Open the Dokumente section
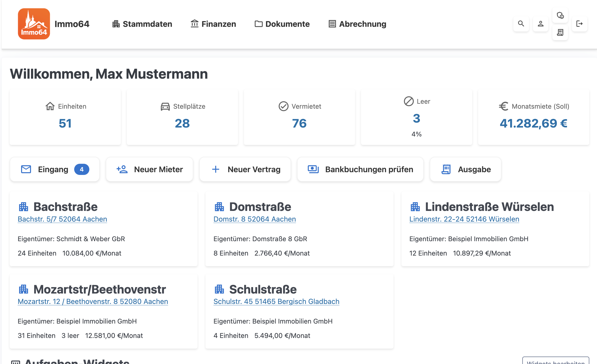This screenshot has width=597, height=364. [x=282, y=24]
